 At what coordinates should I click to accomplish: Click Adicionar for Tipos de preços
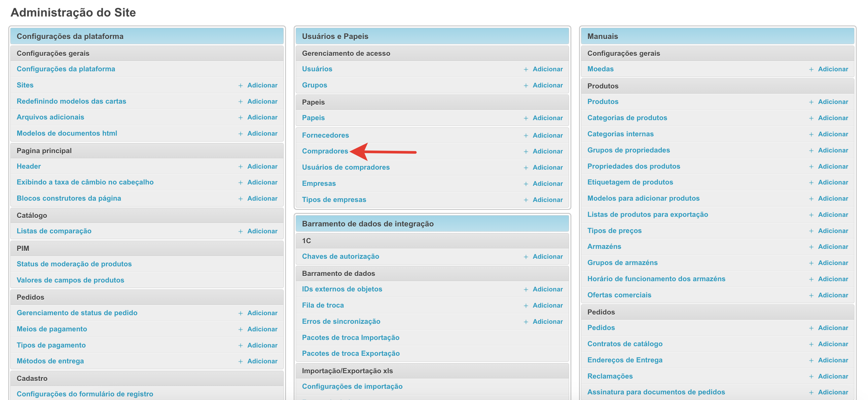click(x=833, y=231)
